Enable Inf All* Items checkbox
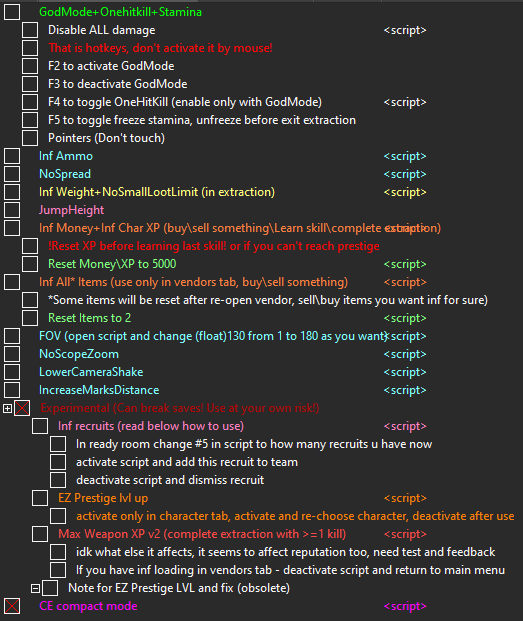 click(x=12, y=282)
